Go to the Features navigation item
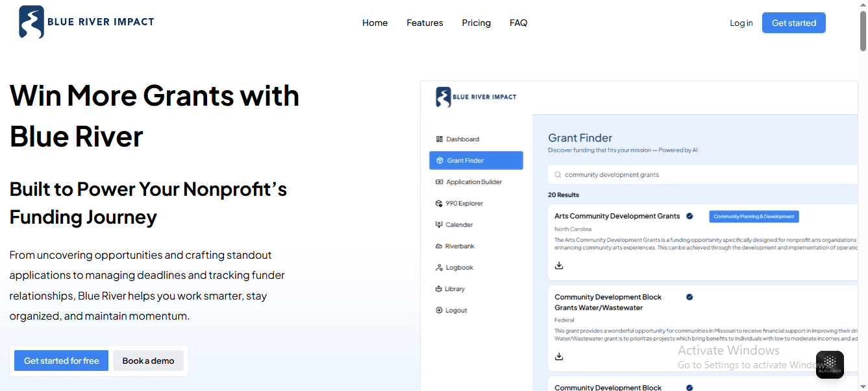Screen dimensions: 868x391 [425, 23]
